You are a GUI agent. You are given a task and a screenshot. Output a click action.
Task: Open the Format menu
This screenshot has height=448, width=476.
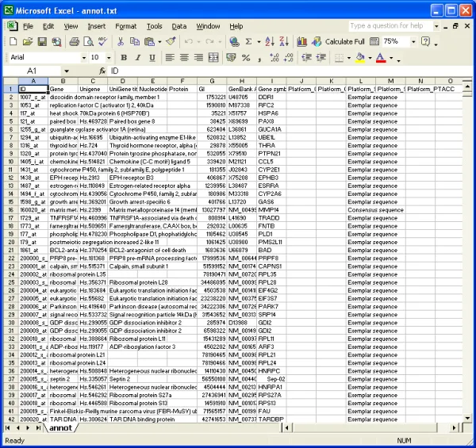[x=125, y=26]
